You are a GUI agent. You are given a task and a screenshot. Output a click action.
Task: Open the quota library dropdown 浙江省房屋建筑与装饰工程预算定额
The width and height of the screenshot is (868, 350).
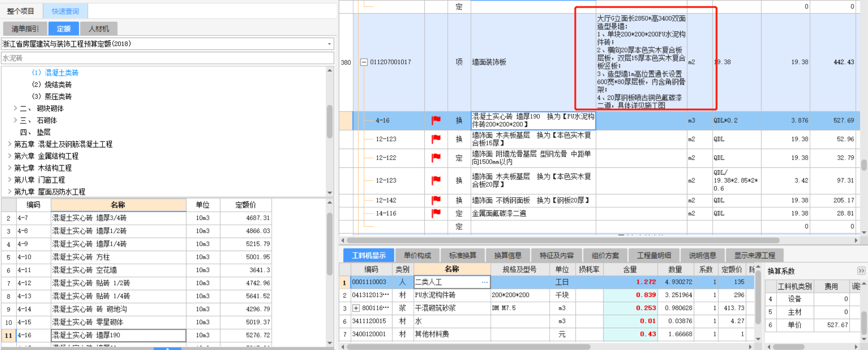point(329,44)
